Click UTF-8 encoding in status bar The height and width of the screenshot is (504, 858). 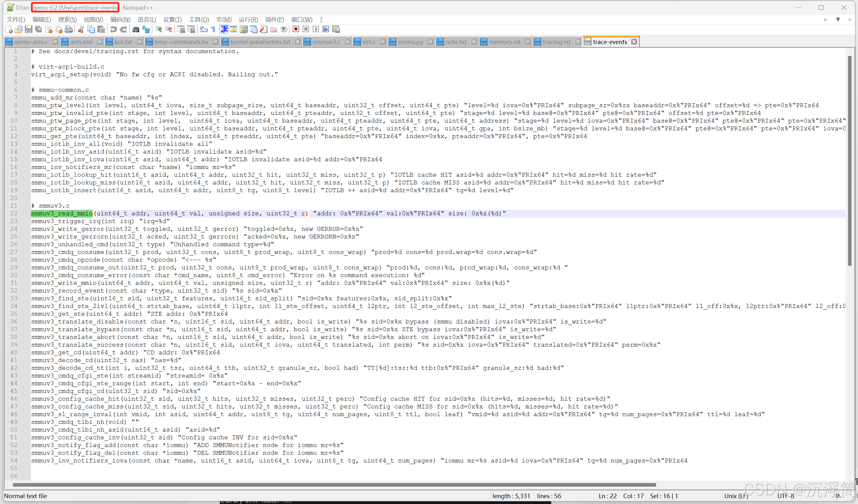(786, 496)
